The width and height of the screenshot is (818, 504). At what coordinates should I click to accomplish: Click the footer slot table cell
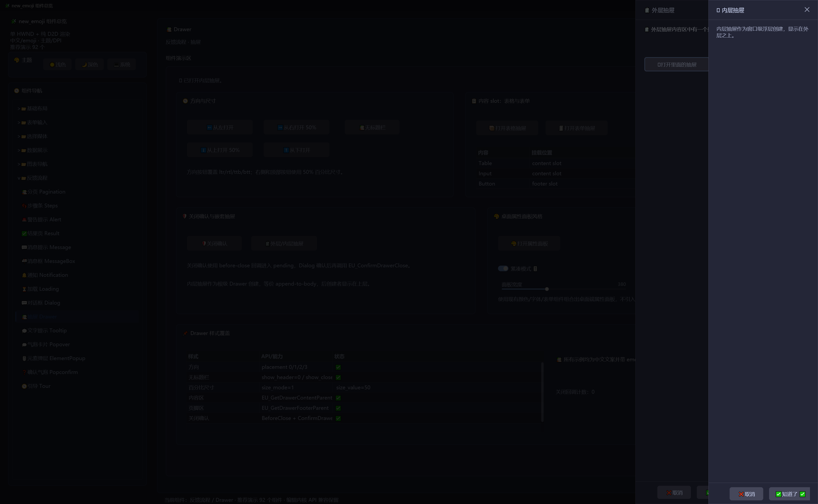pos(544,184)
